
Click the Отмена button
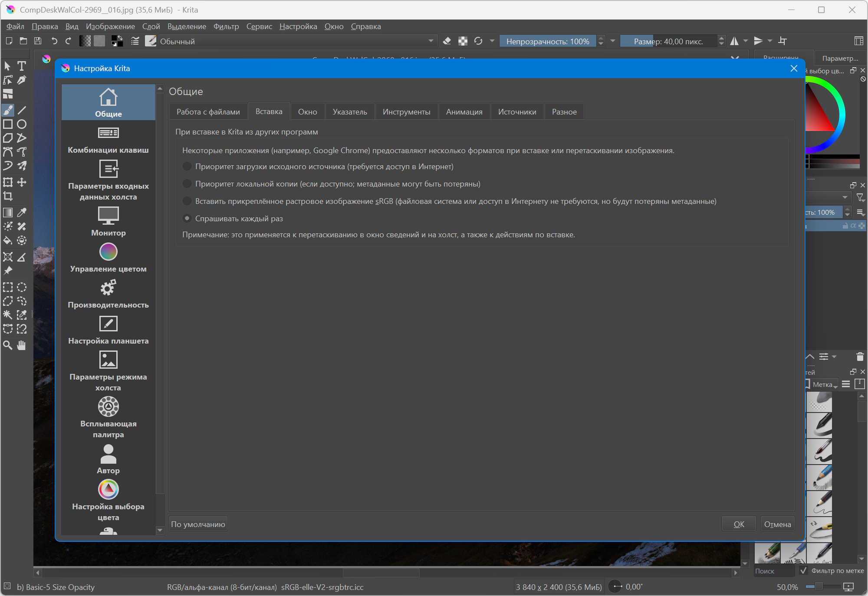click(x=777, y=524)
